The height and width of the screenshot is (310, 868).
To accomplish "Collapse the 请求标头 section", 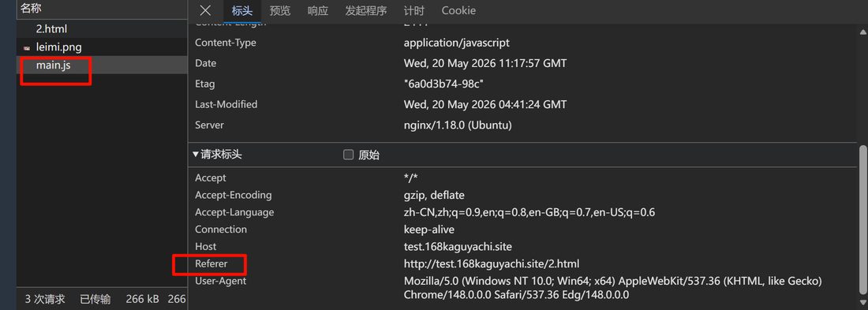I will (x=217, y=155).
